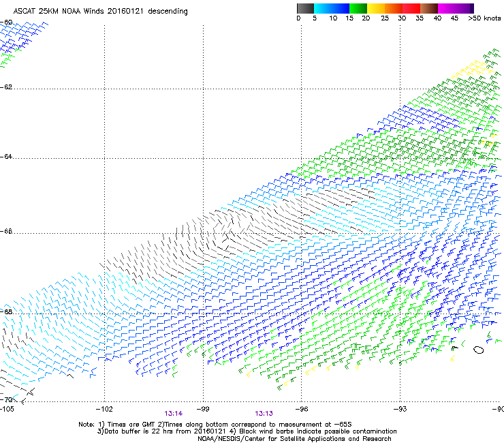Click the black ellipse marker south of -68
Image resolution: width=504 pixels, height=443 pixels.
click(x=478, y=350)
